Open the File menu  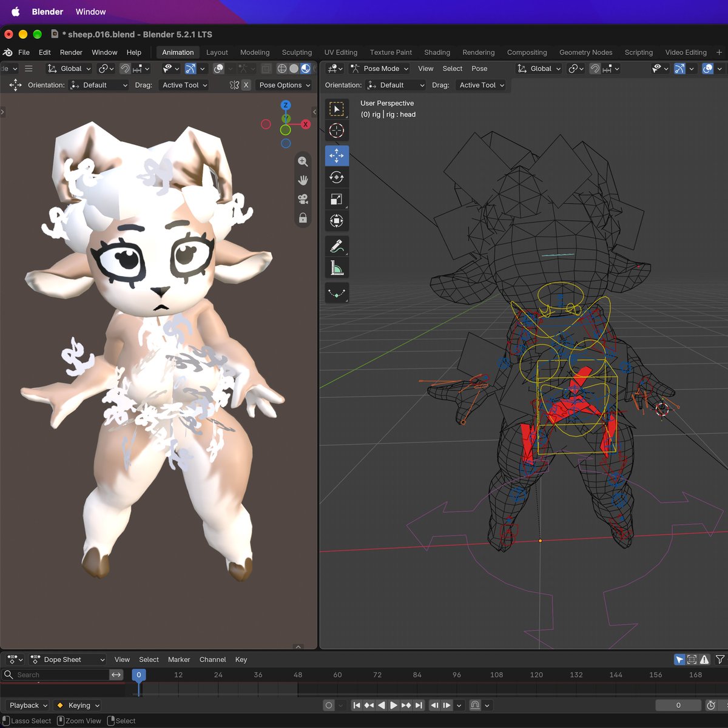tap(24, 52)
